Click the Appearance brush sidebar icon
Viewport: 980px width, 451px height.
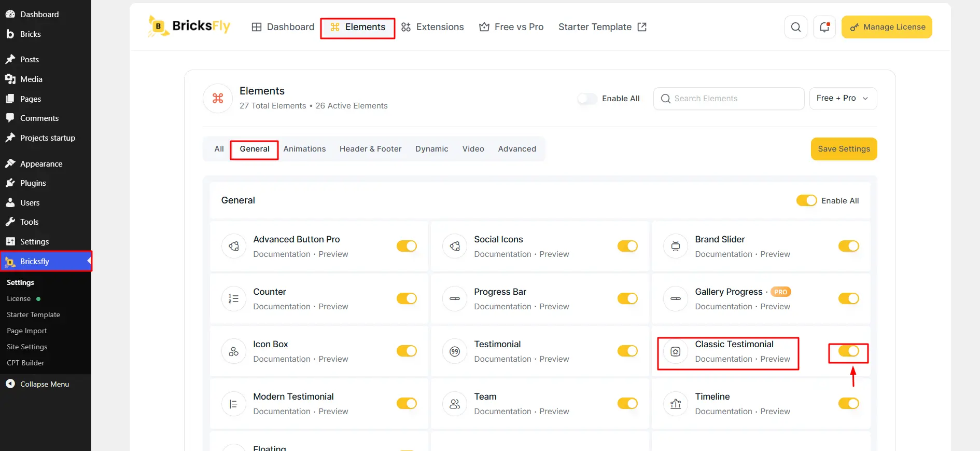click(x=10, y=163)
